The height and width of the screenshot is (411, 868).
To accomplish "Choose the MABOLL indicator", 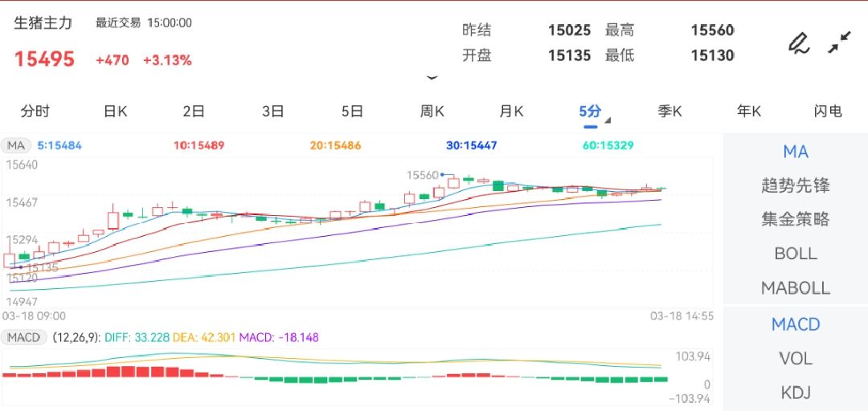I will tap(796, 287).
